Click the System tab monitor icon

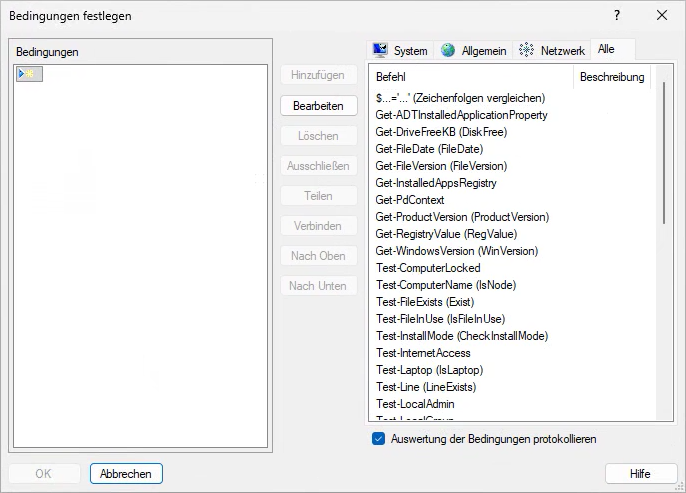pos(380,51)
